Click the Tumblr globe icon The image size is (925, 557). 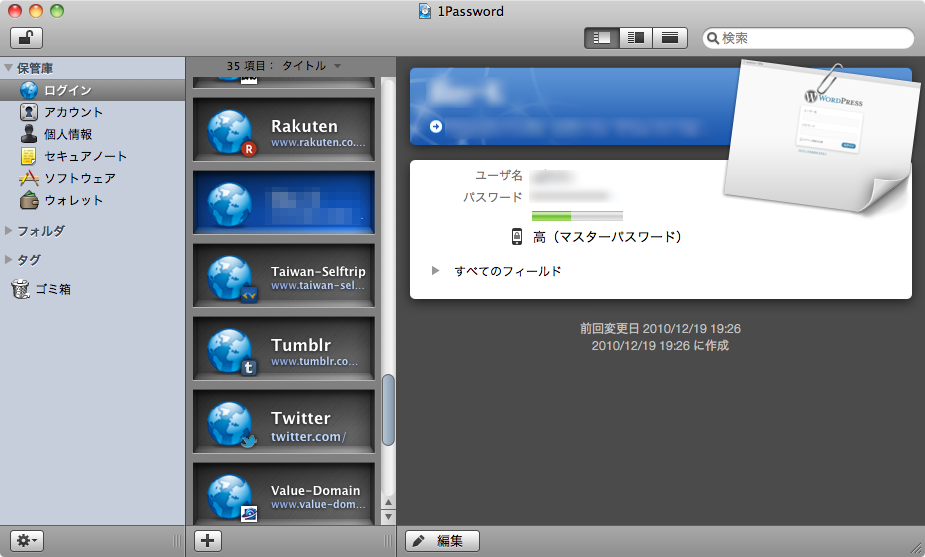pos(230,350)
